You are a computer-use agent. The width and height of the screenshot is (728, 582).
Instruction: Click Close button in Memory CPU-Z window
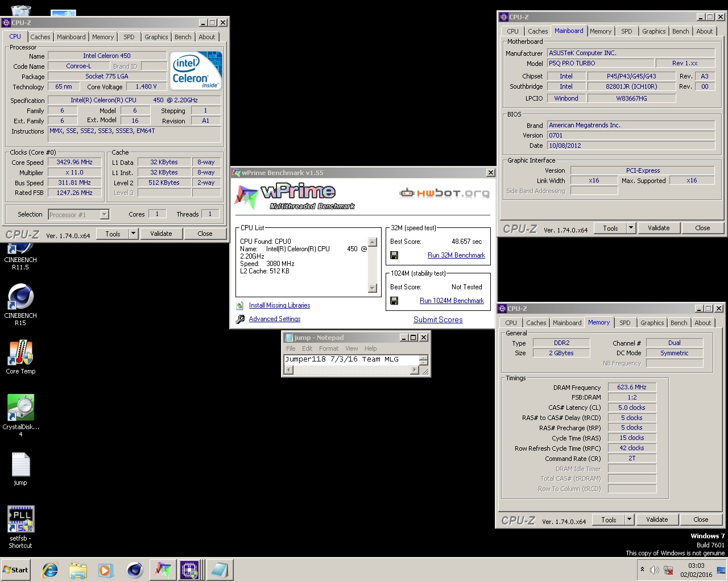[701, 519]
